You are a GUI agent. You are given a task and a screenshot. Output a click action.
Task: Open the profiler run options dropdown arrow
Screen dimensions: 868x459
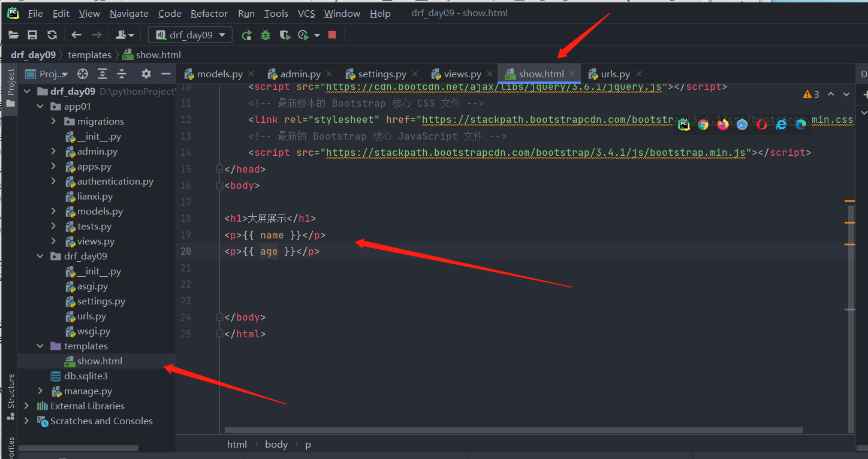tap(317, 35)
